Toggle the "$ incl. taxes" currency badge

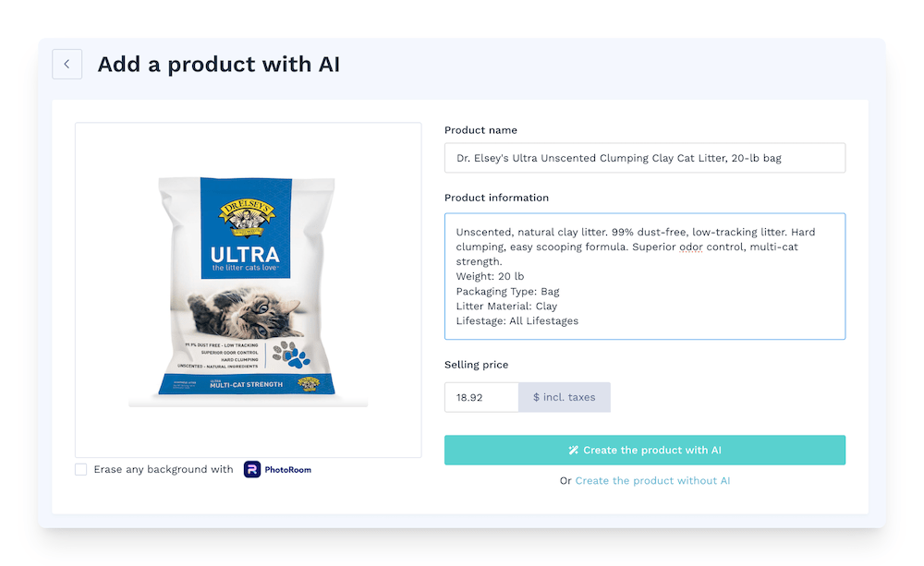[565, 397]
